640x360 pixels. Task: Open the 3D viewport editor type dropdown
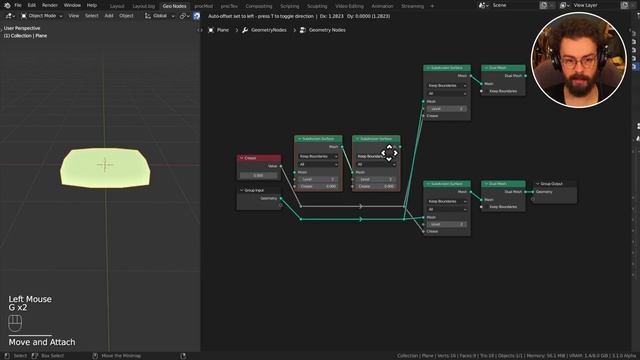click(x=11, y=16)
